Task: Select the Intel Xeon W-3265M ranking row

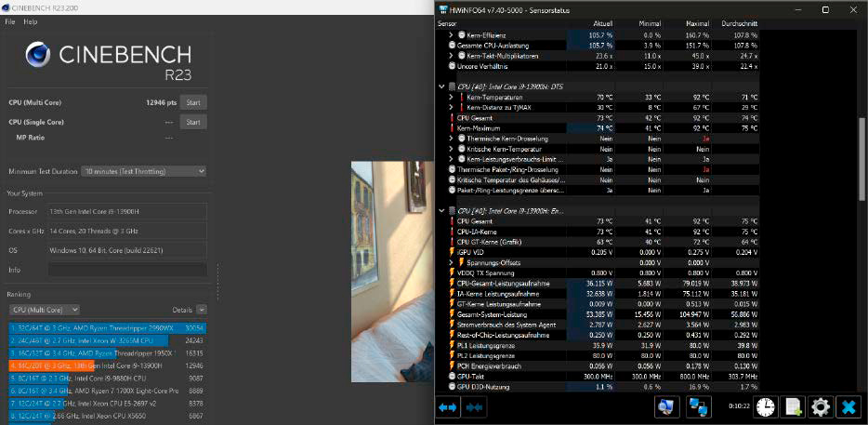Action: pos(108,340)
